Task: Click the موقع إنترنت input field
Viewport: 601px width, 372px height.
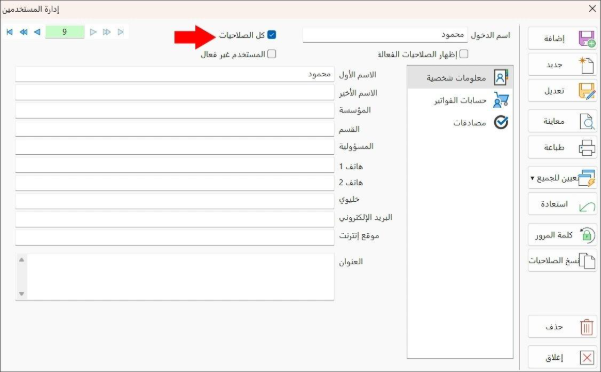Action: tap(175, 238)
